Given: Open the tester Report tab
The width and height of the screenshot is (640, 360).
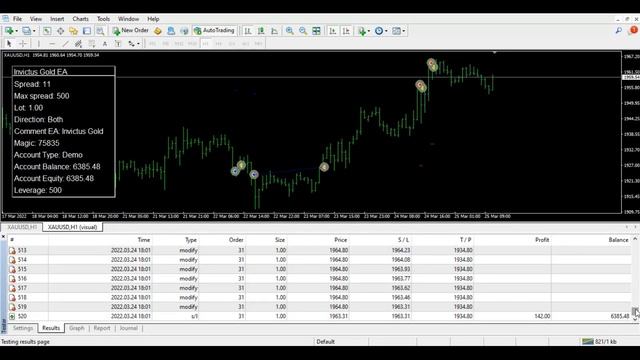Looking at the screenshot, I should click(102, 328).
